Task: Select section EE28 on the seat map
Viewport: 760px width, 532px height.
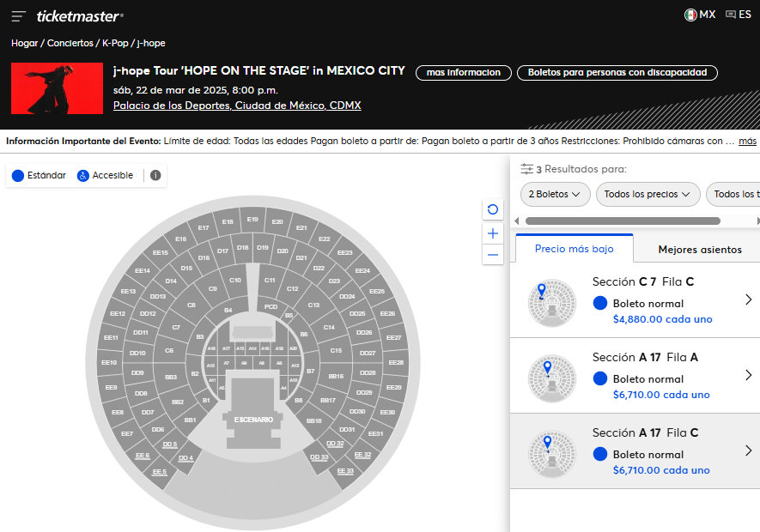Action: [x=396, y=362]
